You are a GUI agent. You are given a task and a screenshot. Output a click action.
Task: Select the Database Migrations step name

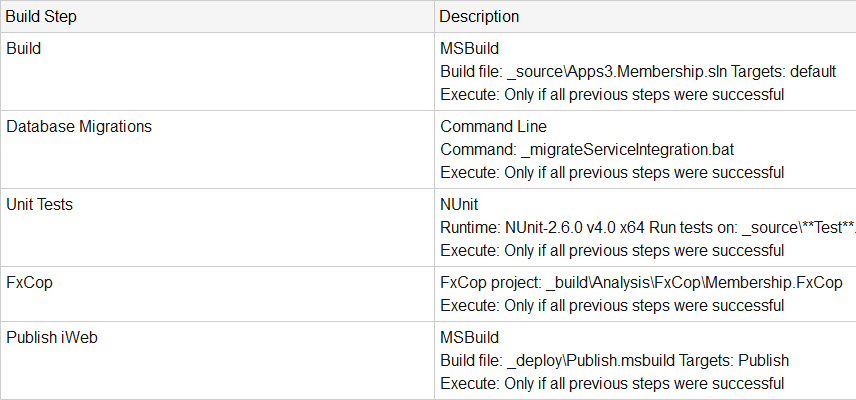click(x=79, y=126)
